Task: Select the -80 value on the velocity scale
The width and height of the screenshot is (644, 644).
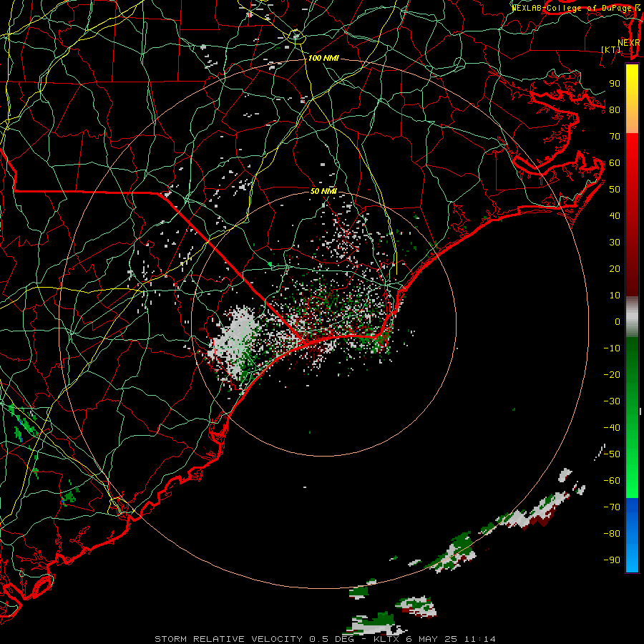Action: click(x=612, y=534)
